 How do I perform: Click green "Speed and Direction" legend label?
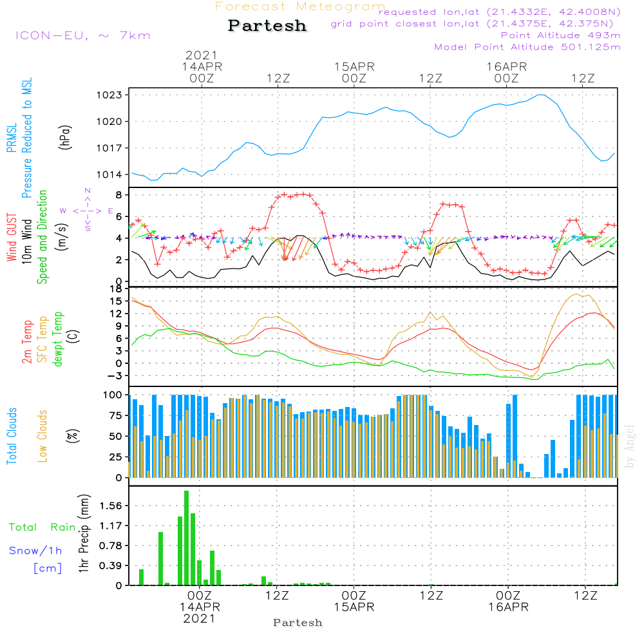point(43,237)
